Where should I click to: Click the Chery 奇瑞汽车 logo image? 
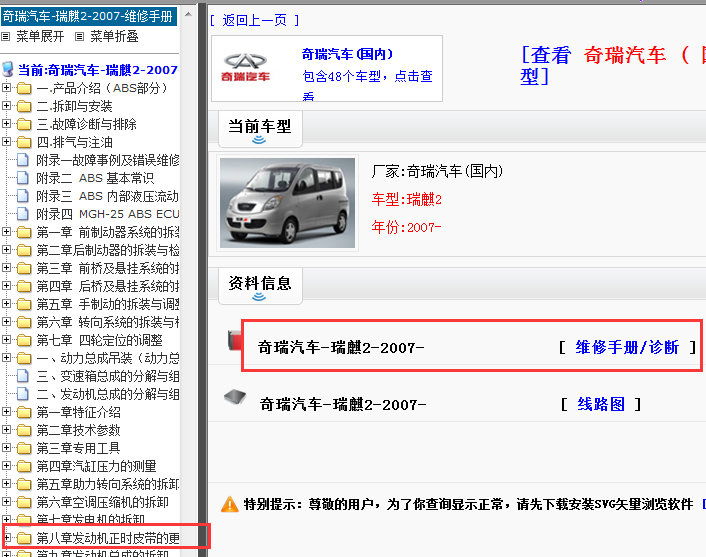[x=245, y=68]
